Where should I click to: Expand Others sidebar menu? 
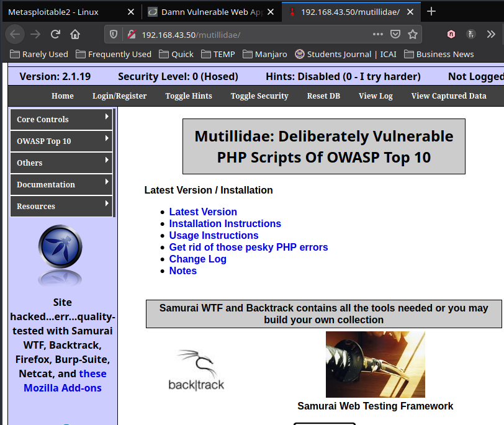(x=61, y=163)
